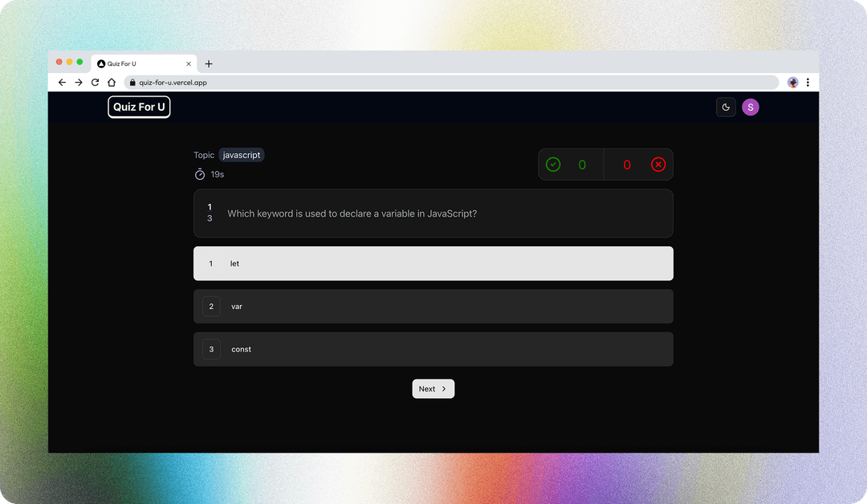The image size is (867, 504).
Task: Click the Quiz For U logo
Action: [x=139, y=108]
